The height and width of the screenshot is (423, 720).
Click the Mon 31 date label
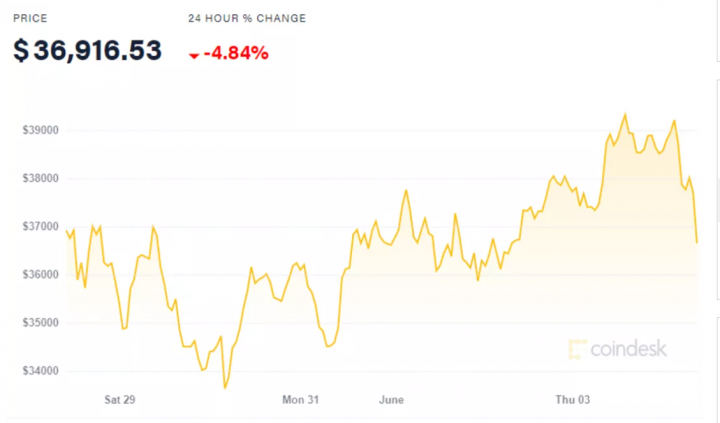coord(300,400)
